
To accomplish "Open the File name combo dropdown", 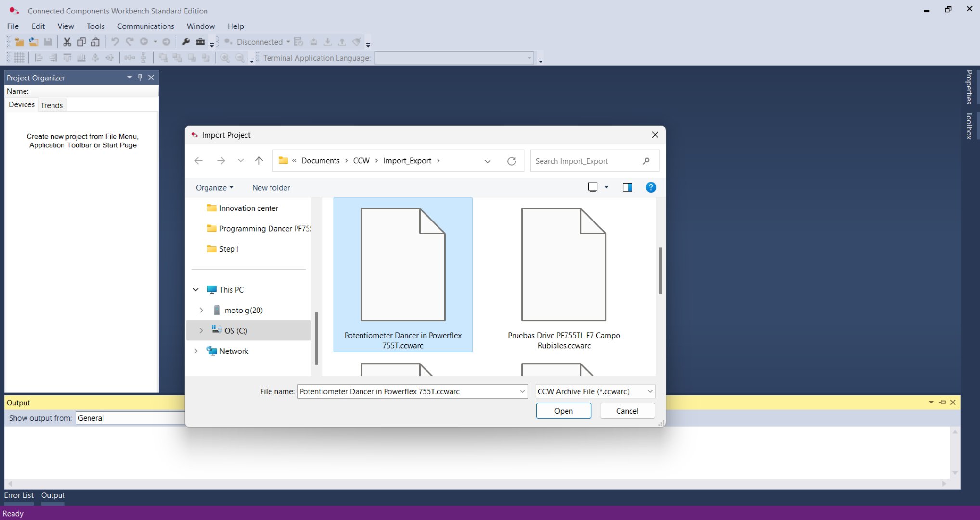I will pos(522,391).
